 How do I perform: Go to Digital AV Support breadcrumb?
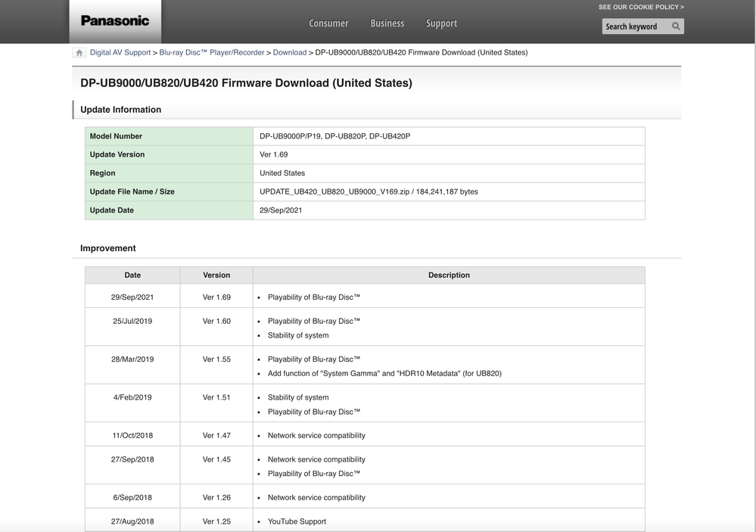(x=120, y=52)
